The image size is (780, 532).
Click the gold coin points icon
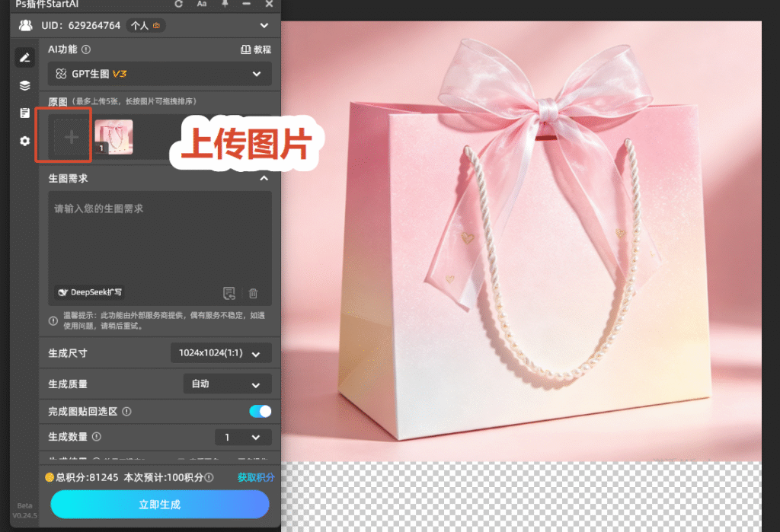[x=50, y=477]
